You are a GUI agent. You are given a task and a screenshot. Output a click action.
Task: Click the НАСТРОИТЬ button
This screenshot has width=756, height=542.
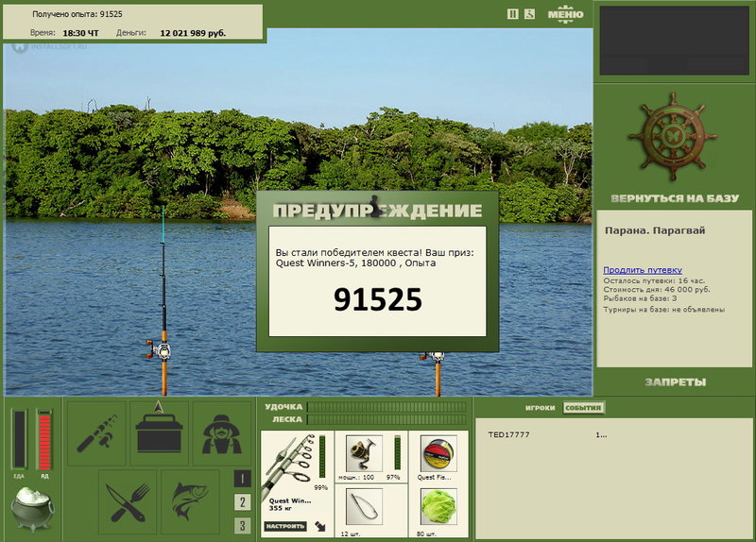(x=285, y=526)
